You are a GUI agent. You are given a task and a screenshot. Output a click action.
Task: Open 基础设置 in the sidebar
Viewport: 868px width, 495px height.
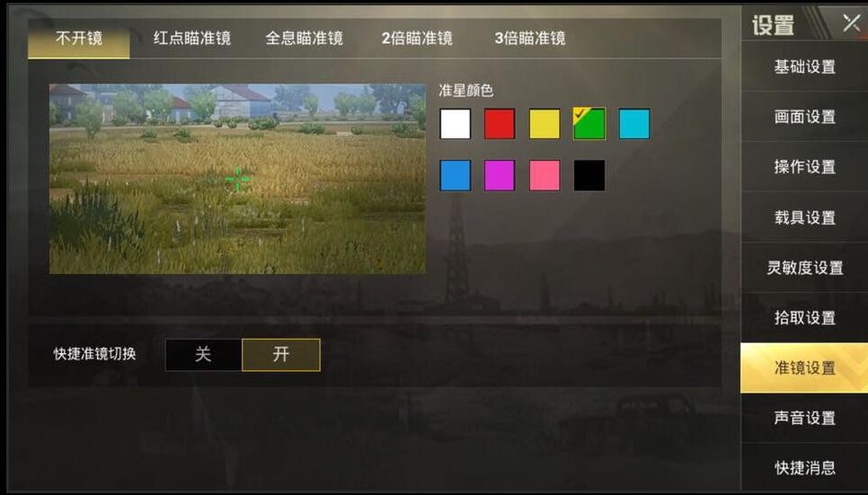coord(804,66)
